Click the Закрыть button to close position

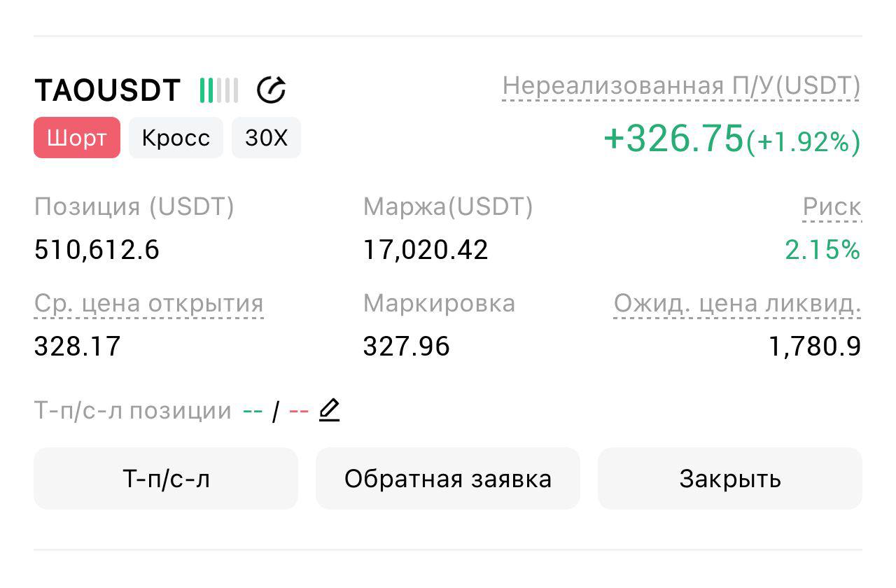(729, 479)
